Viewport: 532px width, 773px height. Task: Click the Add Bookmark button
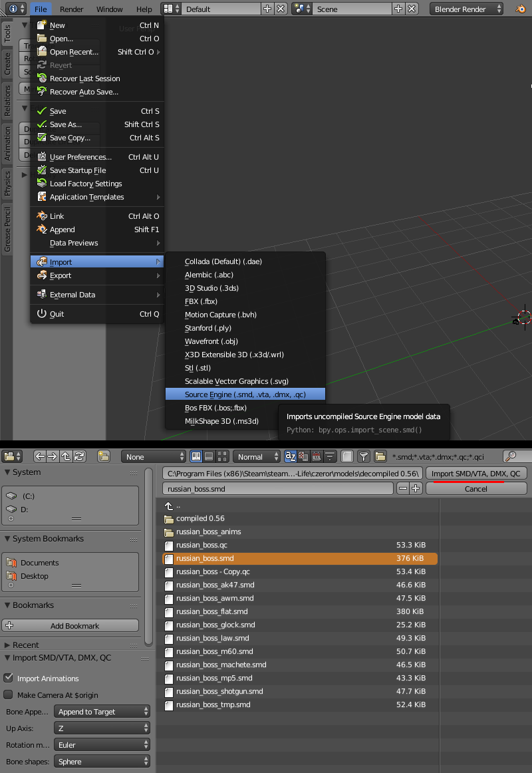coord(70,625)
